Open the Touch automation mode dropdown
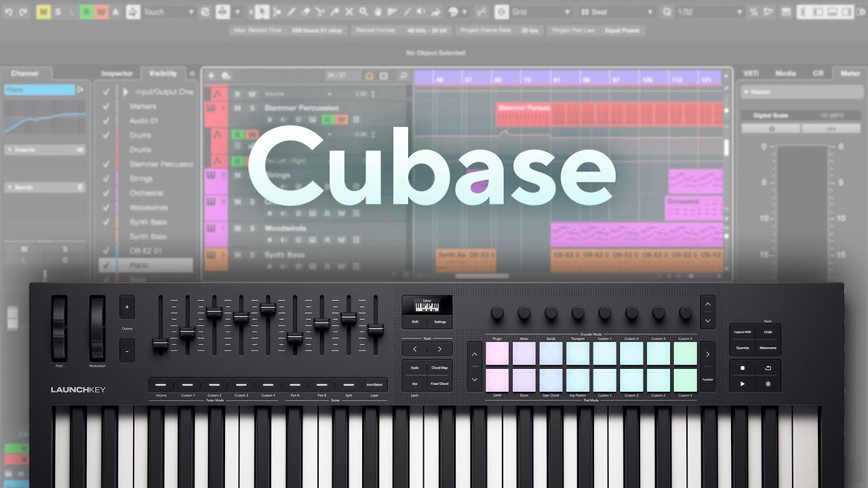Viewport: 868px width, 488px height. tap(168, 12)
